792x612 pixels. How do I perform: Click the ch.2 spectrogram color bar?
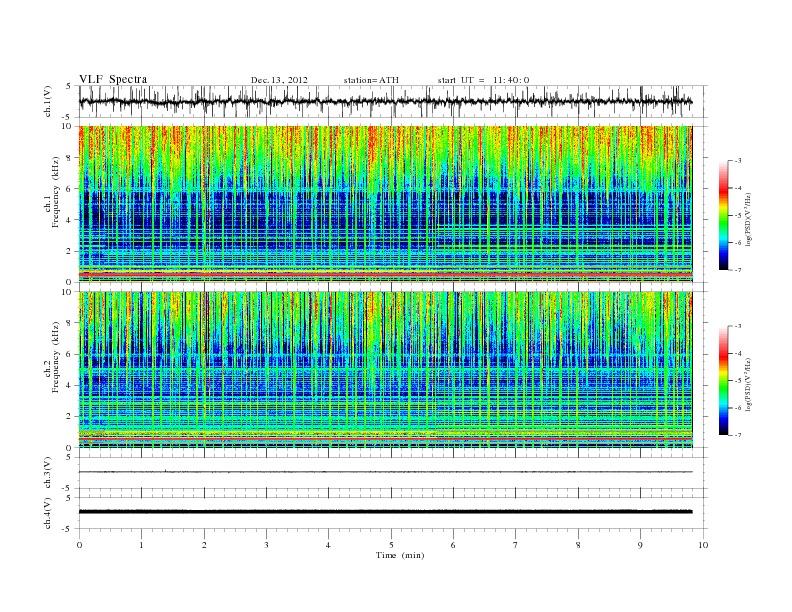(x=723, y=380)
